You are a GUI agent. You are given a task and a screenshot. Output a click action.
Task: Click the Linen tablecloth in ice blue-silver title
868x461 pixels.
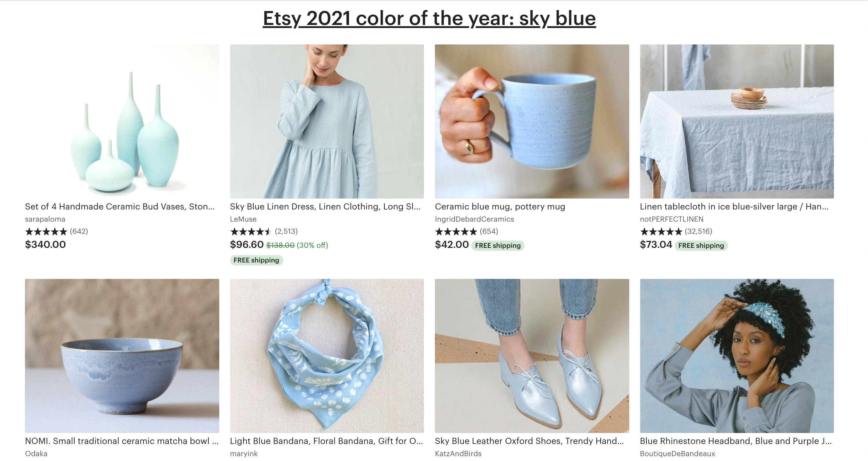734,206
